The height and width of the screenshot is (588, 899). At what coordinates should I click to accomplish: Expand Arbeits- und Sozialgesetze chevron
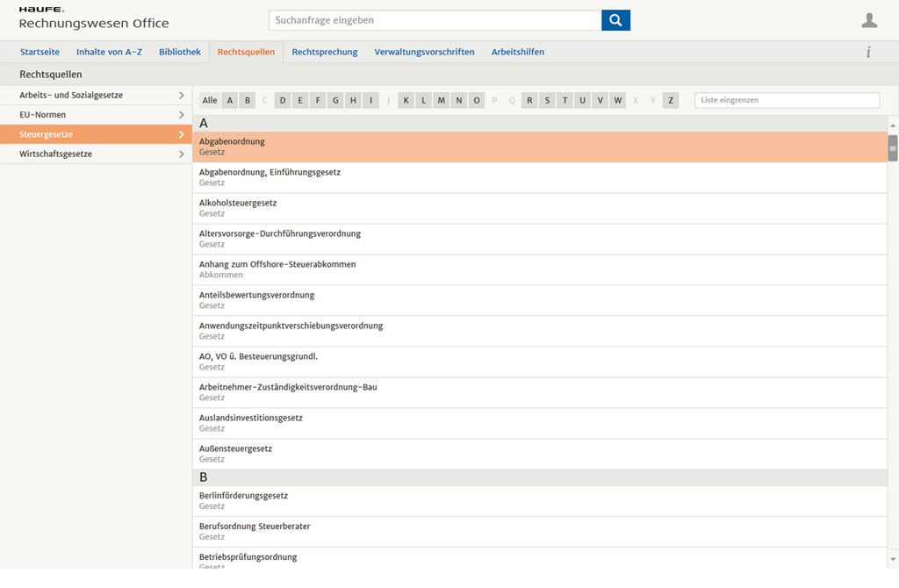[181, 95]
